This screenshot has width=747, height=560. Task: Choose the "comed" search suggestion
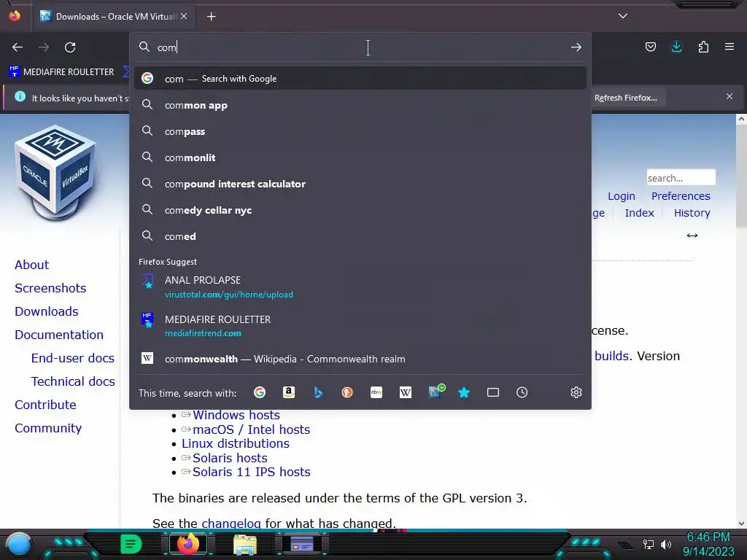(360, 236)
